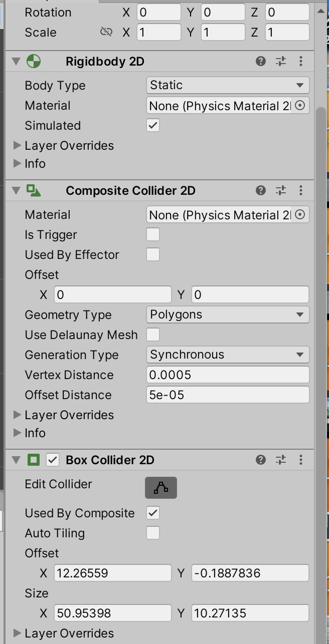Open the Box Collider 2D context menu
This screenshot has width=329, height=644.
[300, 459]
